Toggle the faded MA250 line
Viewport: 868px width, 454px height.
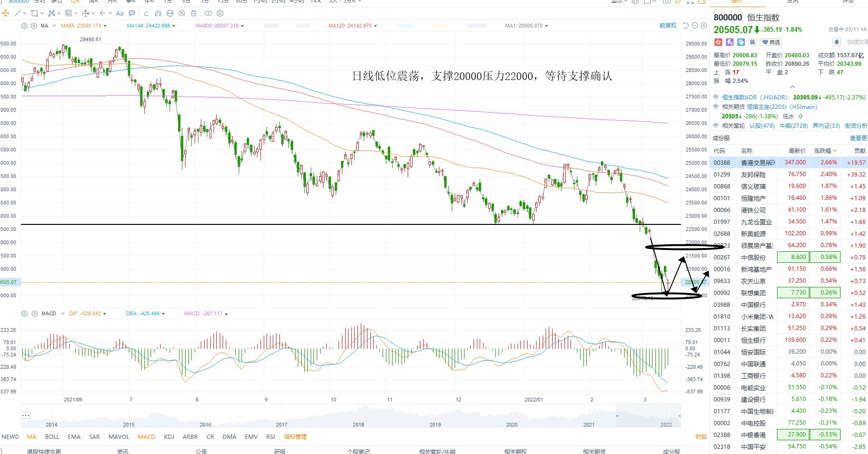point(405,26)
